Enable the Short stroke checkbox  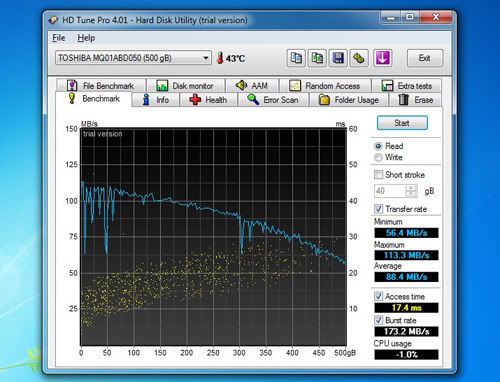point(378,174)
